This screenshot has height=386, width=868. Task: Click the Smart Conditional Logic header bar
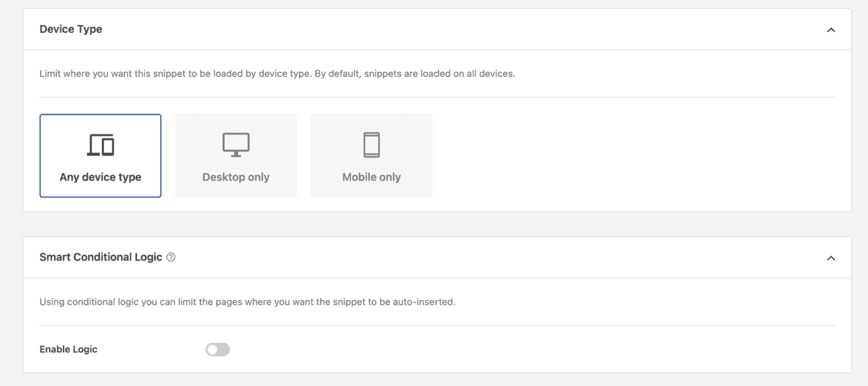click(x=437, y=258)
